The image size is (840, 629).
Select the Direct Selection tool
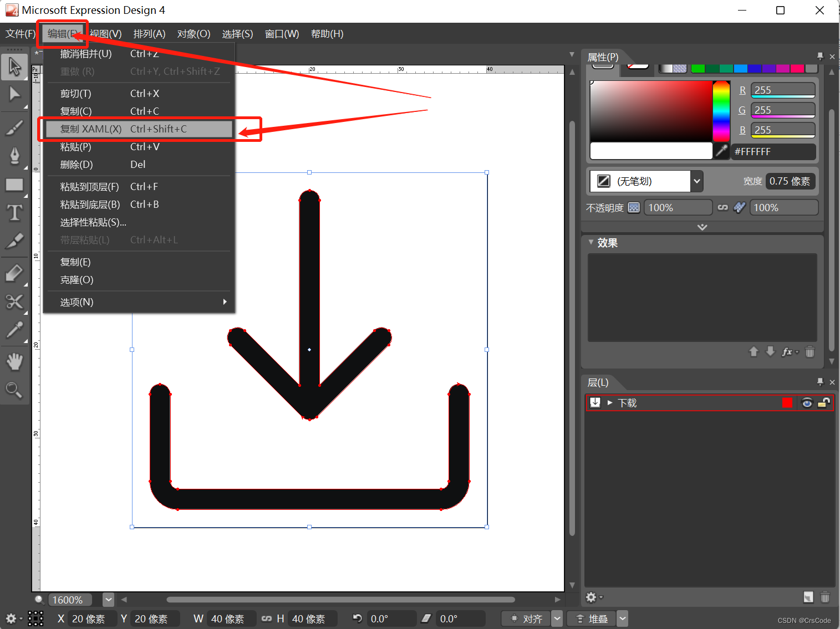click(x=14, y=94)
